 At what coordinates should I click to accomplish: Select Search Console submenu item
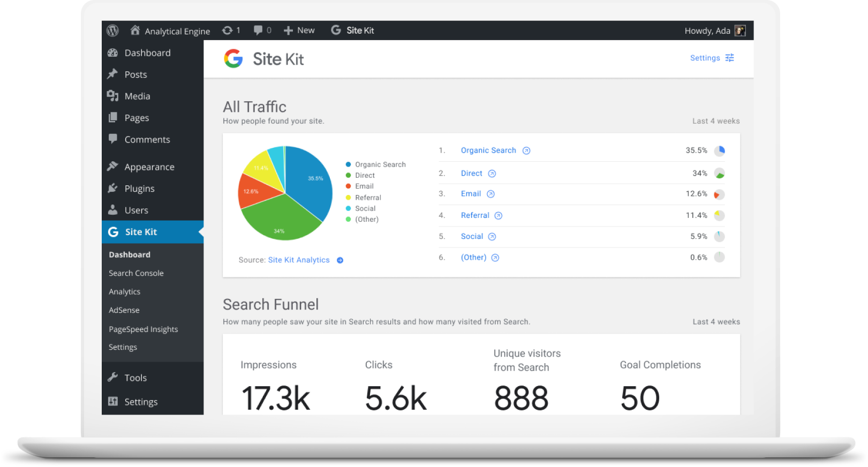(136, 273)
